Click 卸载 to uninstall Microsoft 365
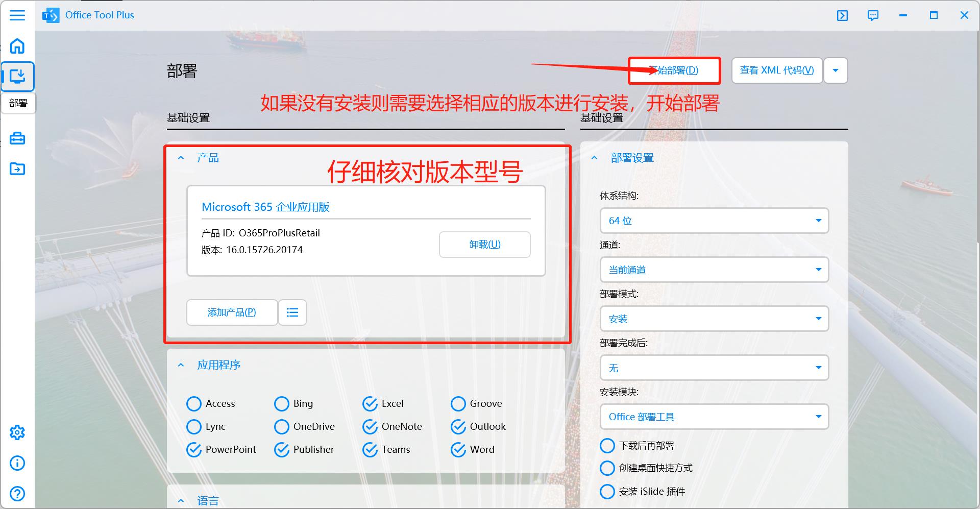Screen dimensions: 980x509 [x=484, y=244]
